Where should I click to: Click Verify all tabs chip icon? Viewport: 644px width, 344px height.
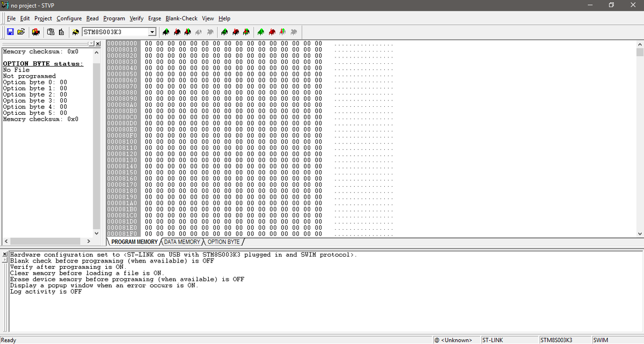click(246, 32)
